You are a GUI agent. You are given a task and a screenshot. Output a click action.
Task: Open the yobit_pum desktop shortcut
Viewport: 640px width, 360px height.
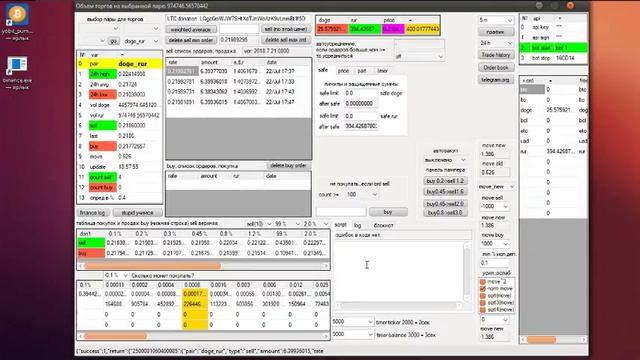click(x=17, y=20)
